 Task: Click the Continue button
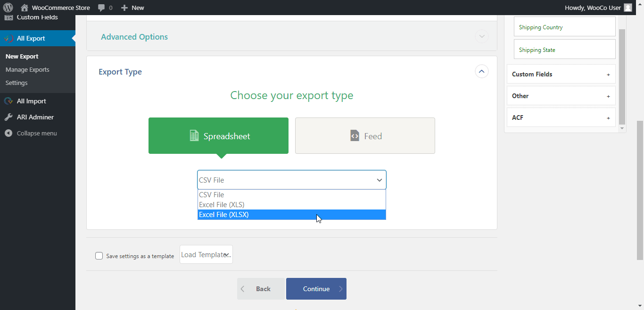(x=316, y=289)
